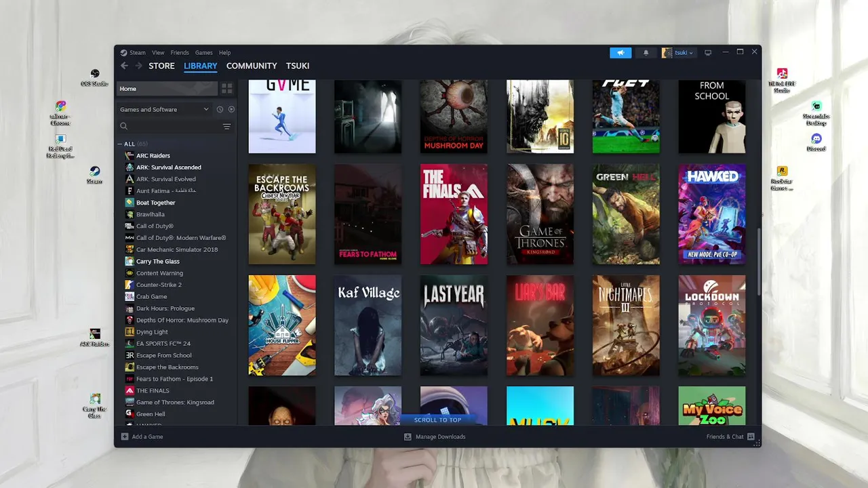Switch to the STORE tab

tap(161, 66)
